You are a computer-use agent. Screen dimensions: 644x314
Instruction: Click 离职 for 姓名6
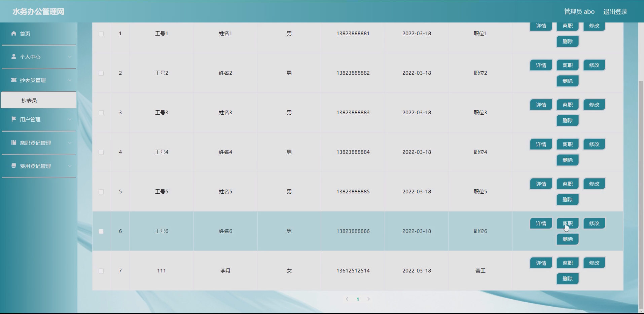[x=568, y=224]
